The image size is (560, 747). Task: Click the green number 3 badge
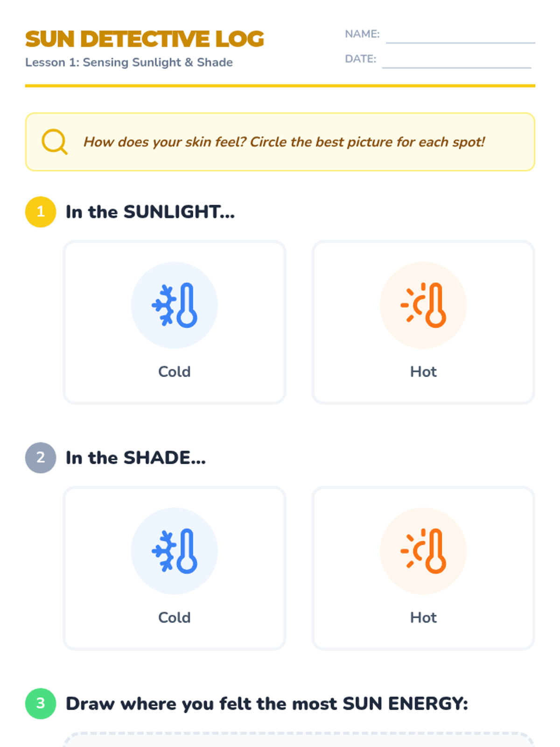pos(41,704)
